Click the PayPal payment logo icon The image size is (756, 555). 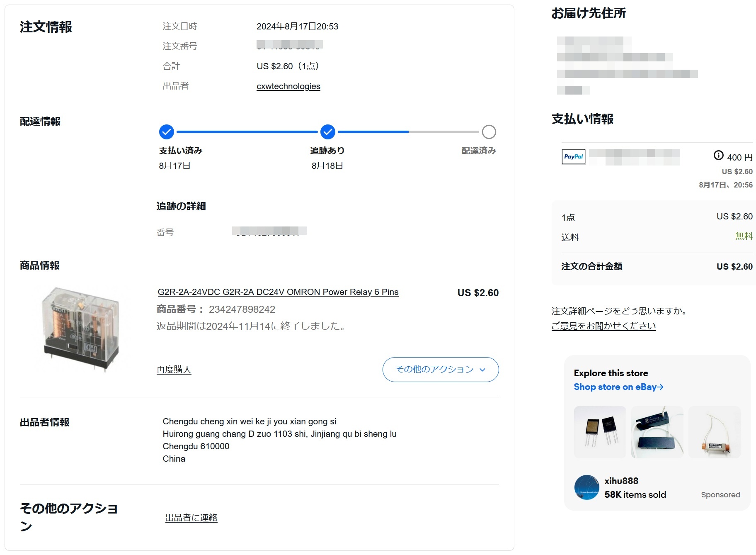pos(573,157)
